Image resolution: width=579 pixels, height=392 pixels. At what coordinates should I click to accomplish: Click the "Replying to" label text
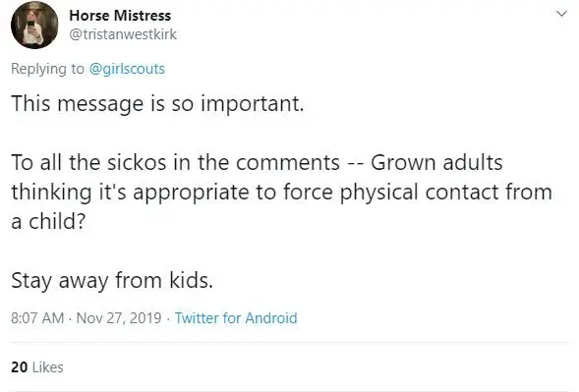(x=47, y=69)
